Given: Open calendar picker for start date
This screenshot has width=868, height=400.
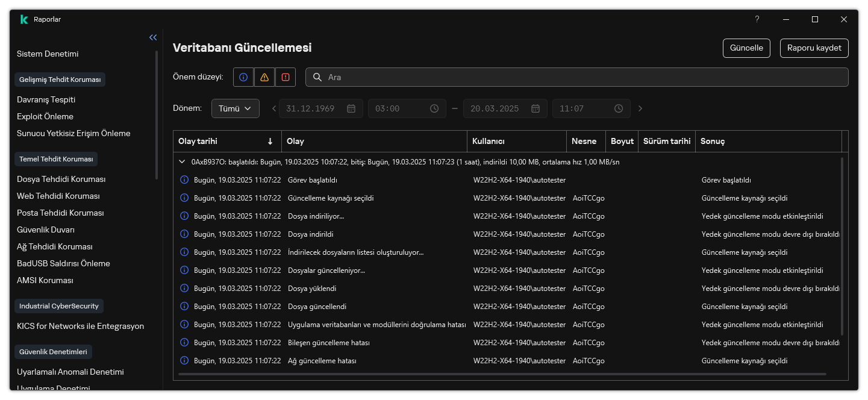Looking at the screenshot, I should [x=352, y=108].
